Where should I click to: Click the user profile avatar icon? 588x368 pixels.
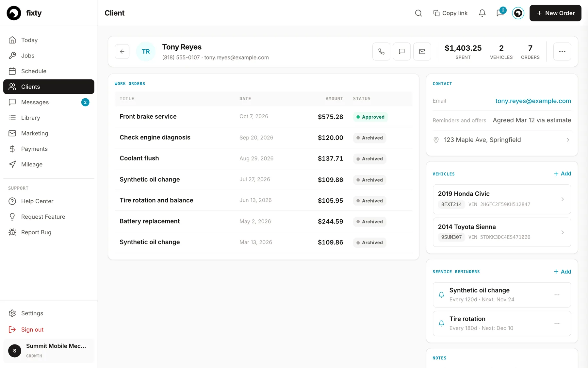point(518,13)
